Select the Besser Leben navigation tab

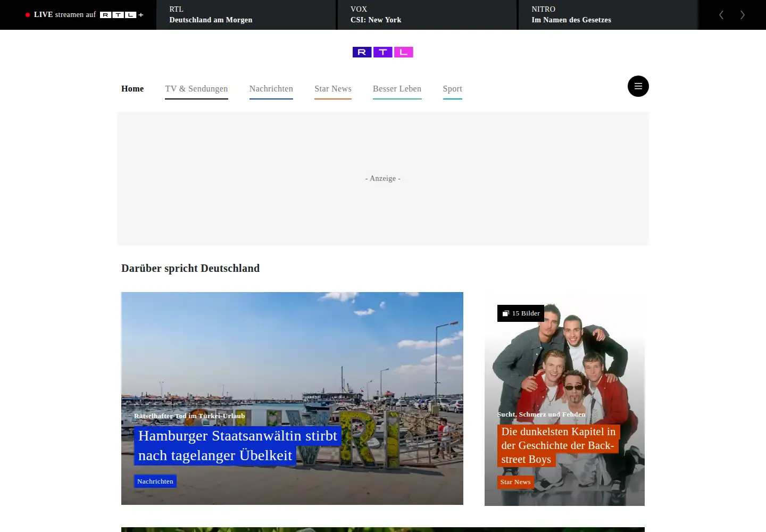[397, 89]
